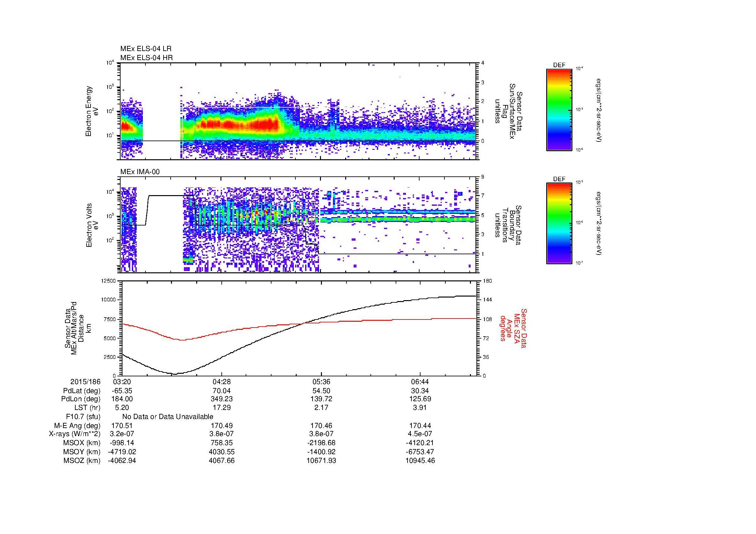Click the 'PdLon (deg)' row label

pyautogui.click(x=81, y=399)
